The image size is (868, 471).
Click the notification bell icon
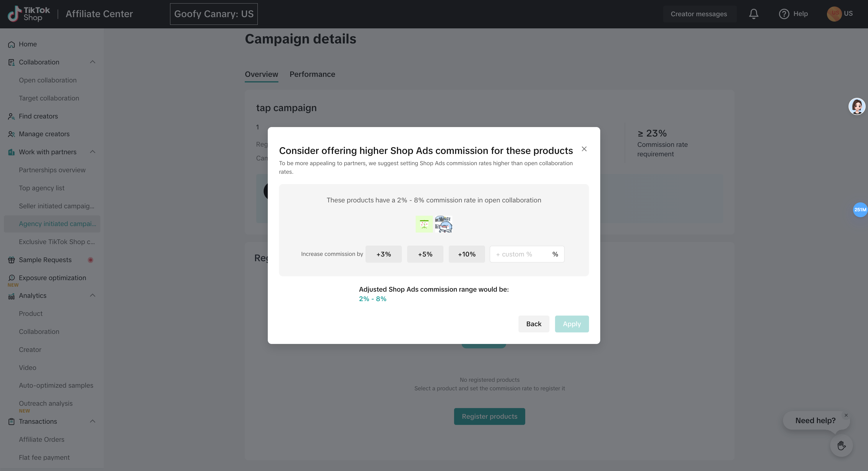[x=753, y=14]
